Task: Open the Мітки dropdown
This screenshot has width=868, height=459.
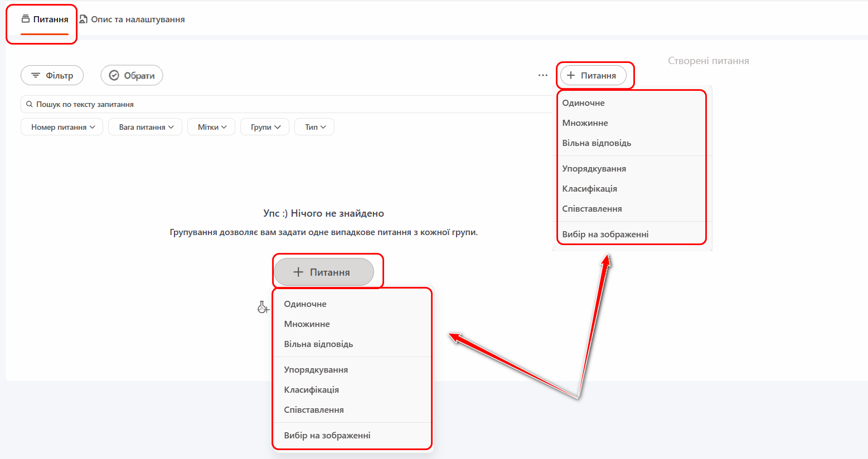Action: click(x=211, y=127)
